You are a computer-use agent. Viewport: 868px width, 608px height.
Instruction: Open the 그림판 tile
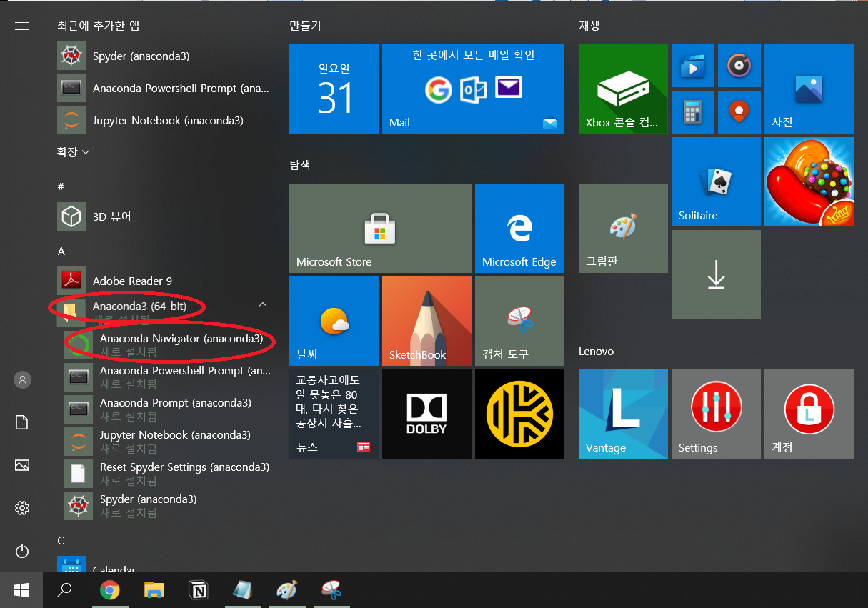623,228
